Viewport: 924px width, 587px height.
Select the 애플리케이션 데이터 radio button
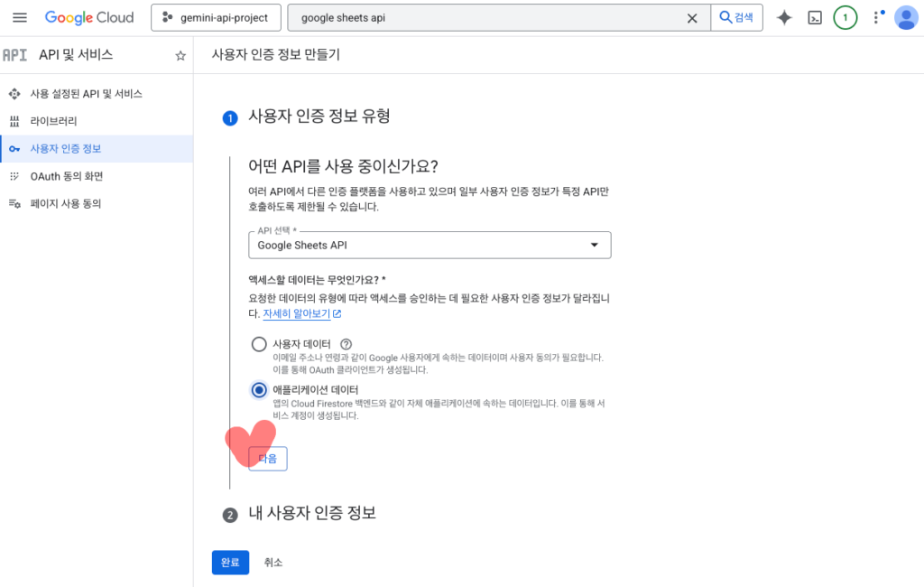point(259,390)
